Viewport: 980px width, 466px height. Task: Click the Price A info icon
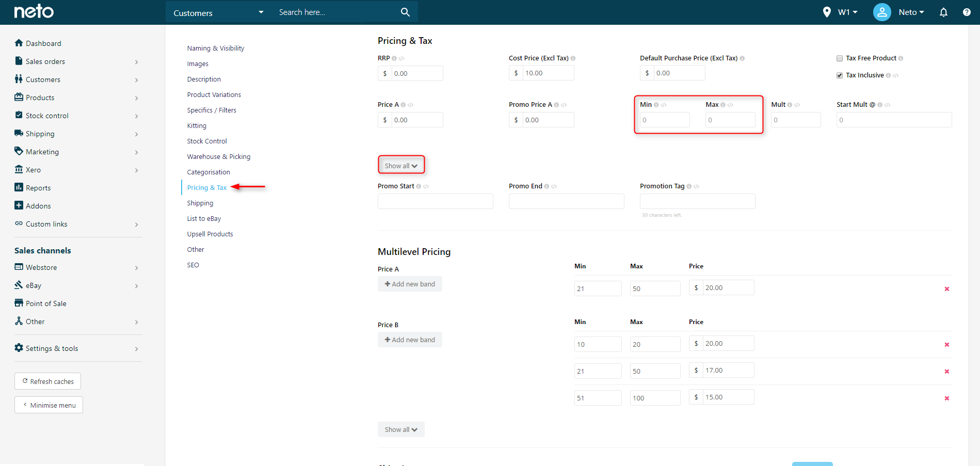pyautogui.click(x=403, y=105)
